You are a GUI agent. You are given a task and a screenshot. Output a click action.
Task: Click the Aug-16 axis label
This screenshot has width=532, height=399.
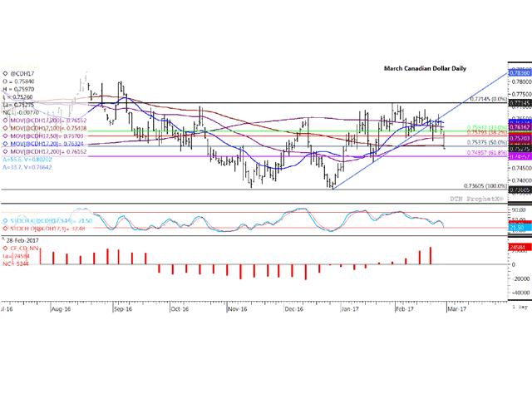61,309
